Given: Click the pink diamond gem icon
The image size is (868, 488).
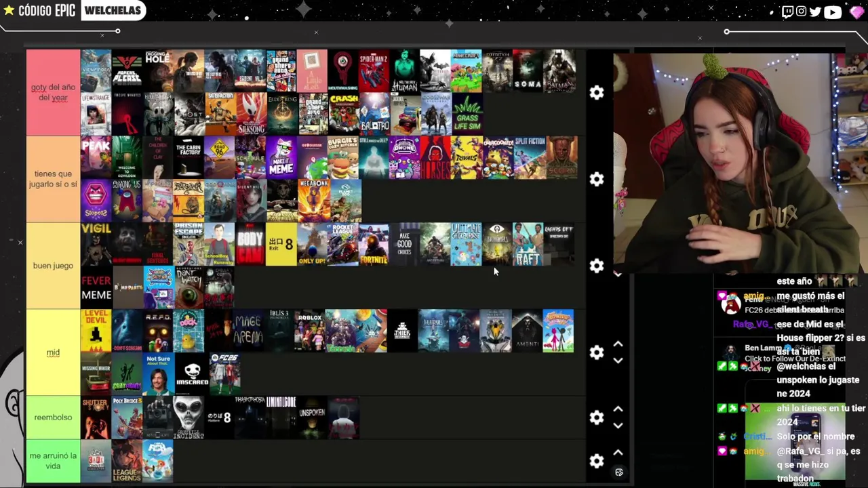Looking at the screenshot, I should click(856, 12).
